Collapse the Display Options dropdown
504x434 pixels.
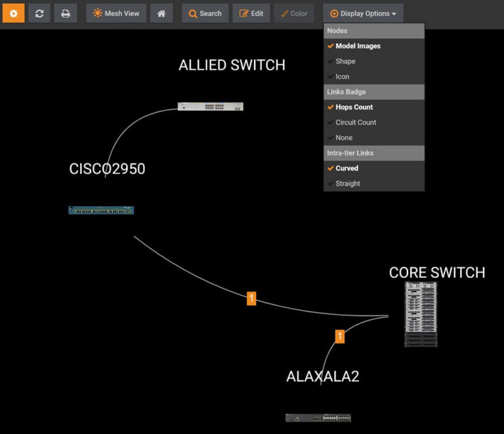pyautogui.click(x=363, y=13)
